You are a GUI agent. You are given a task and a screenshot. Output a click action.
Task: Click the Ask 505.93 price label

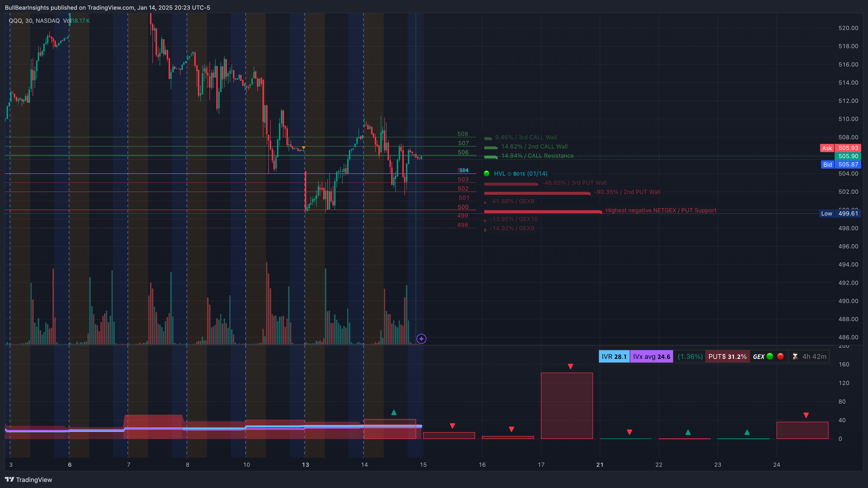(840, 148)
